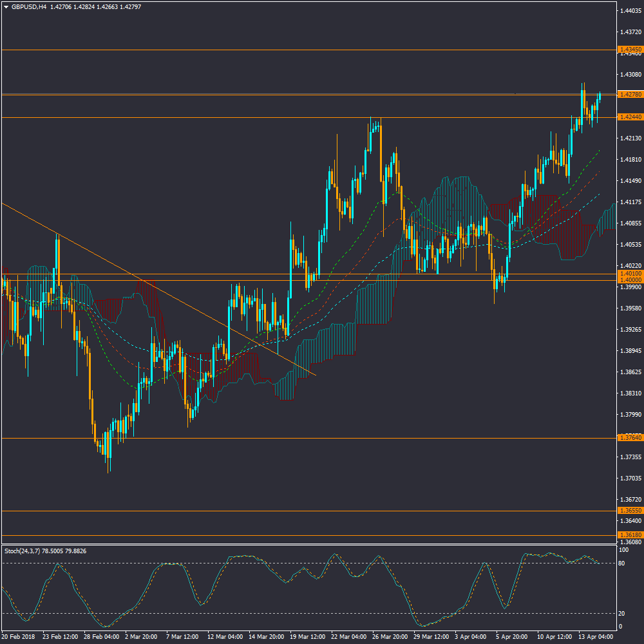Click the 1.36550 price level tag
Image resolution: width=644 pixels, height=644 pixels.
(629, 511)
